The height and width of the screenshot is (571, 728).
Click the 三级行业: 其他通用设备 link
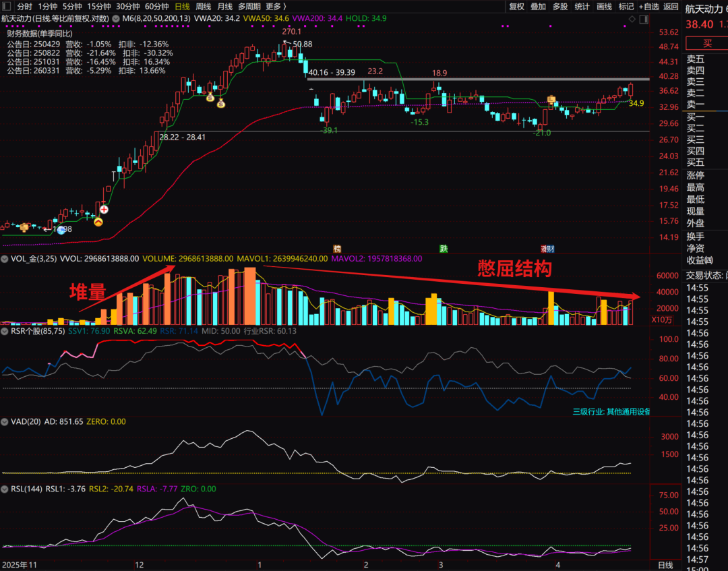611,412
